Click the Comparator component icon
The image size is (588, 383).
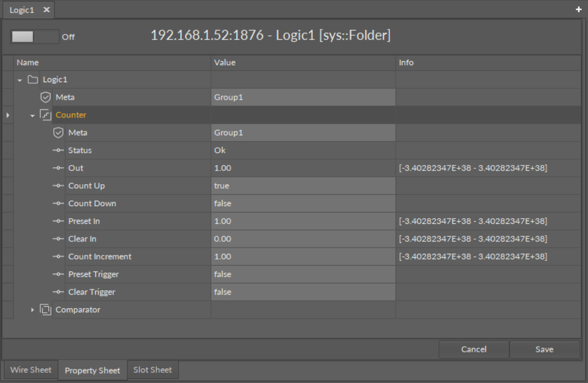point(46,309)
